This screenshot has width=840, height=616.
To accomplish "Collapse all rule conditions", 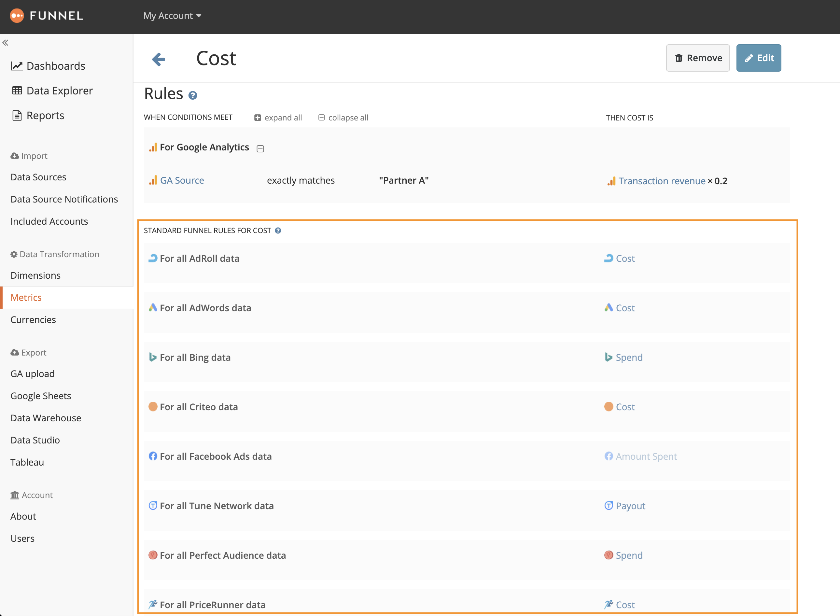I will (343, 118).
